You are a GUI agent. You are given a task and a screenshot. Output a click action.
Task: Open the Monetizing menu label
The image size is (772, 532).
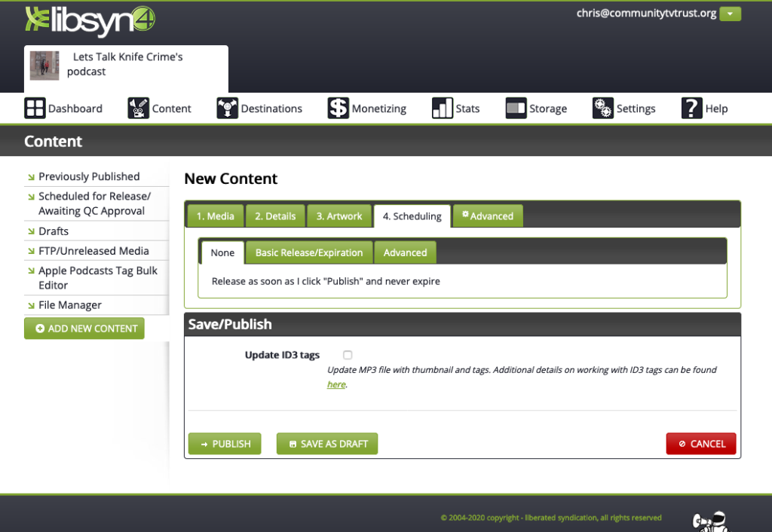[x=379, y=109]
